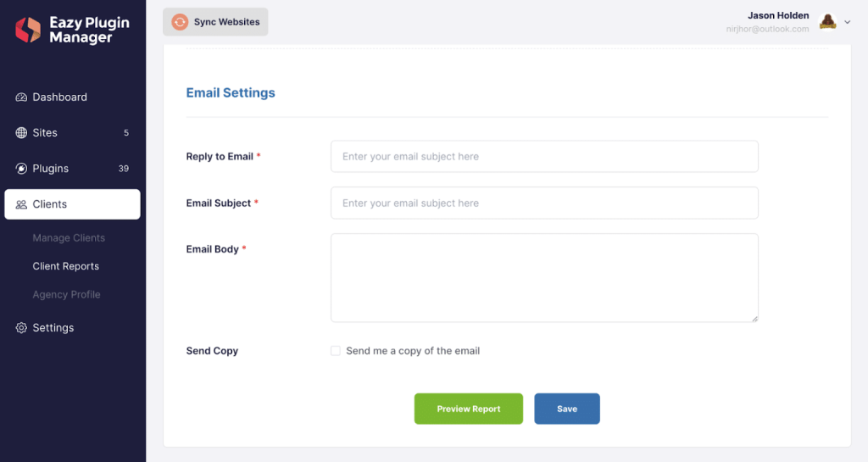868x462 pixels.
Task: Click the Dashboard gauge icon
Action: click(x=21, y=97)
